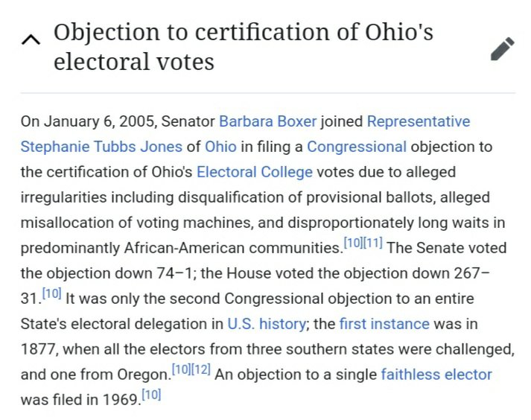This screenshot has height=420, width=531.
Task: Click the Ohio state link
Action: [x=220, y=147]
